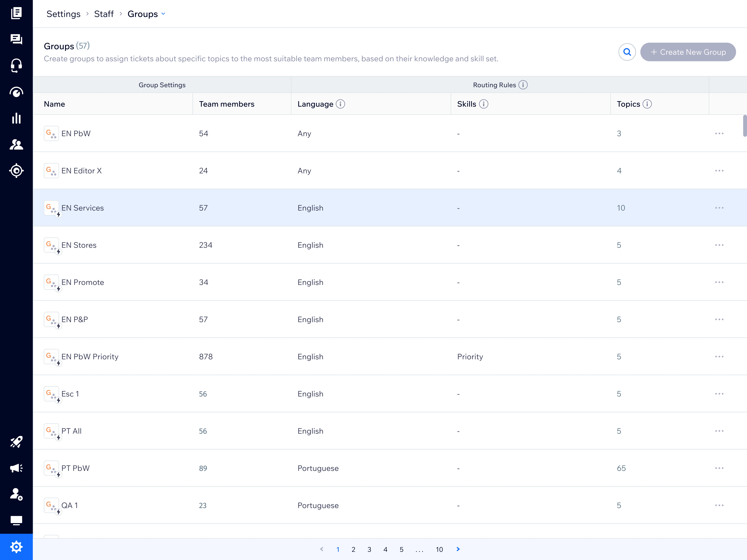This screenshot has height=560, width=747.
Task: Click the rocket launch sidebar icon
Action: click(16, 442)
